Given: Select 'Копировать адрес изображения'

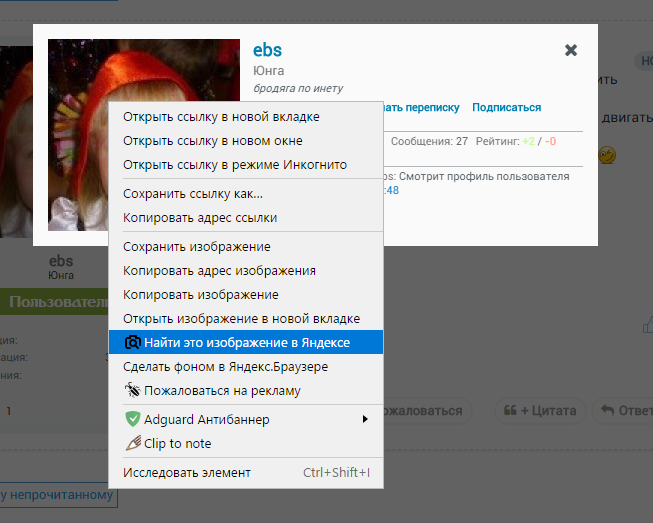Looking at the screenshot, I should (x=246, y=271).
